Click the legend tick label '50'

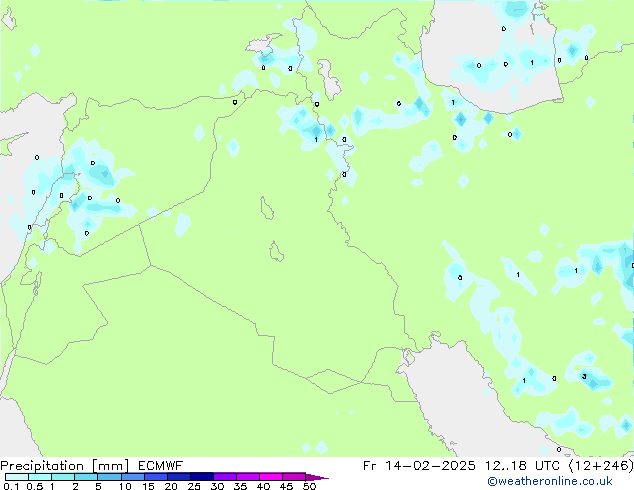pos(310,486)
